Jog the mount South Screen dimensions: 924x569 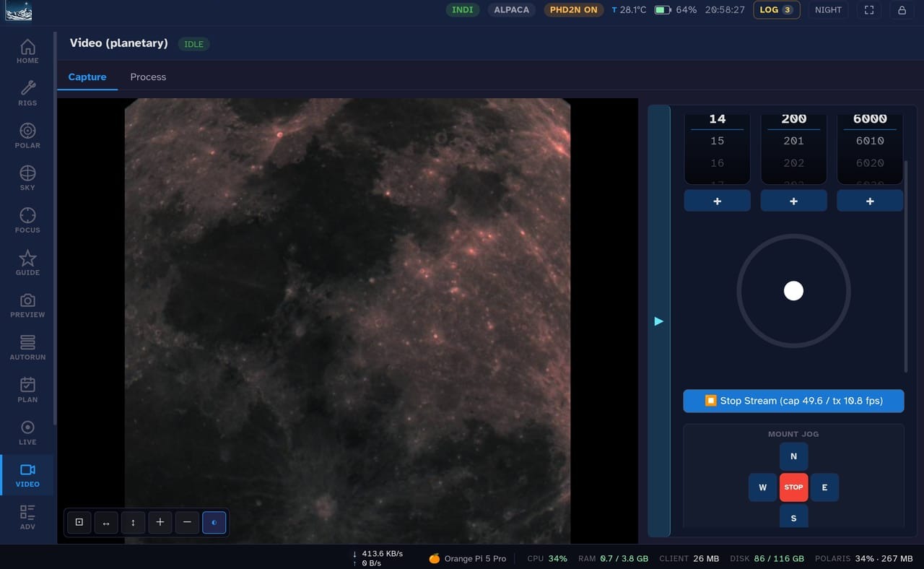click(x=793, y=516)
